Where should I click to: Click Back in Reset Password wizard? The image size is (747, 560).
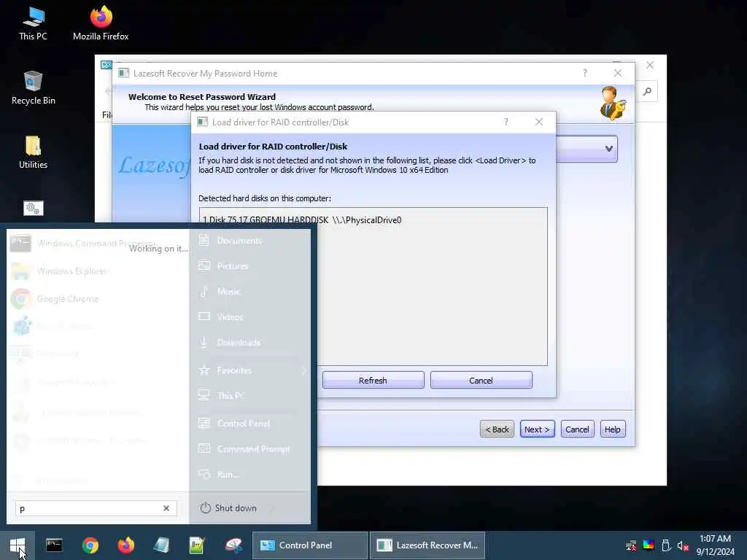coord(497,429)
